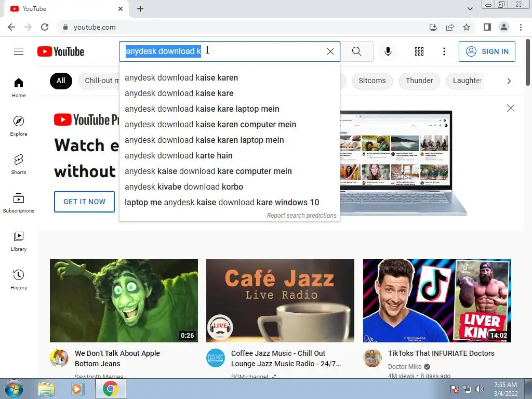Show more filter chips with right arrow
Image resolution: width=532 pixels, height=399 pixels.
pyautogui.click(x=509, y=81)
